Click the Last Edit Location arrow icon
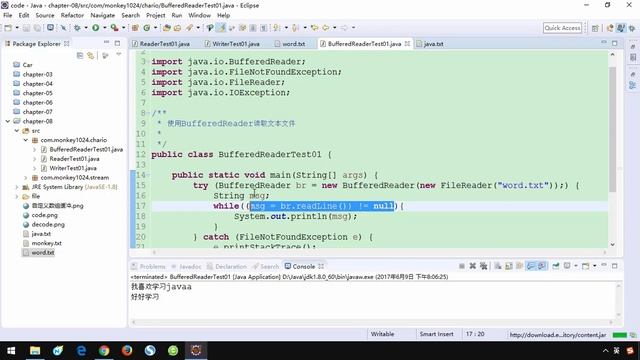 tap(314, 28)
